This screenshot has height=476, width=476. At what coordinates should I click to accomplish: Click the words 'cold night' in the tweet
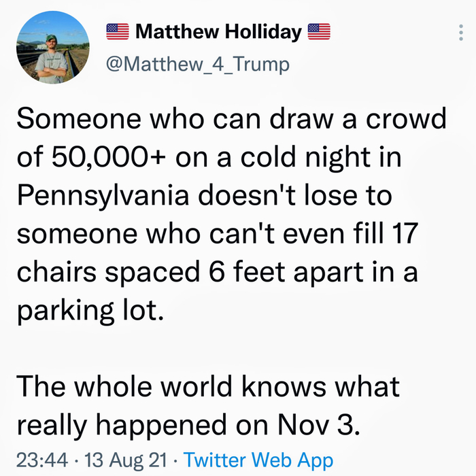click(303, 158)
